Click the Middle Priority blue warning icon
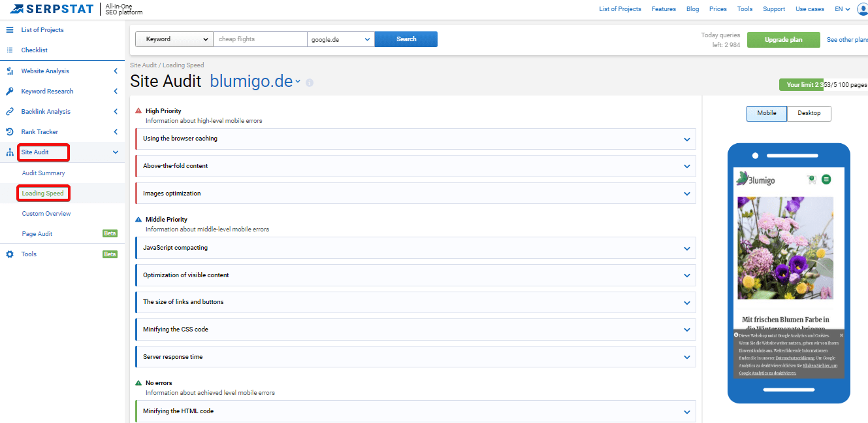This screenshot has height=423, width=868. (138, 220)
